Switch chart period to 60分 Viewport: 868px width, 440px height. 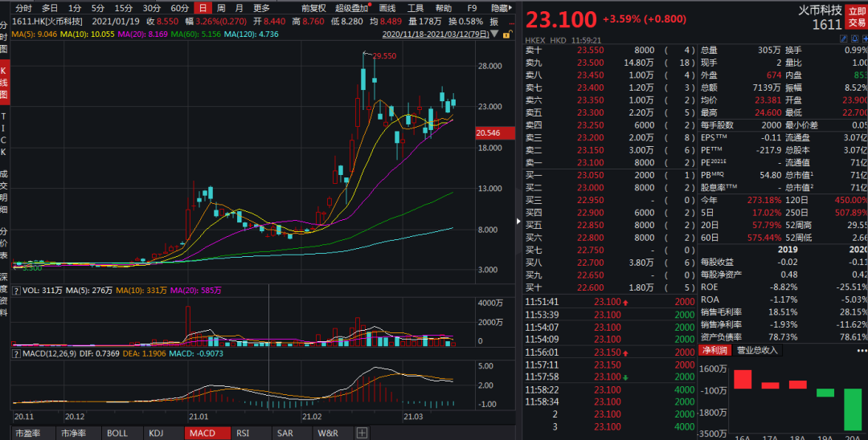(x=179, y=7)
